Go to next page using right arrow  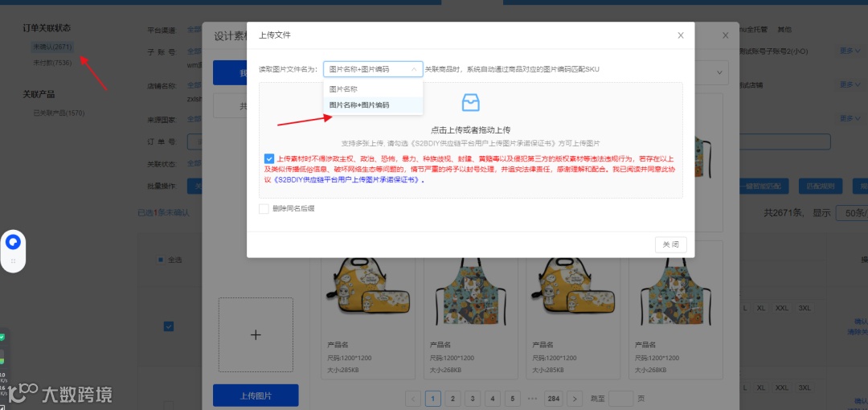click(x=575, y=398)
